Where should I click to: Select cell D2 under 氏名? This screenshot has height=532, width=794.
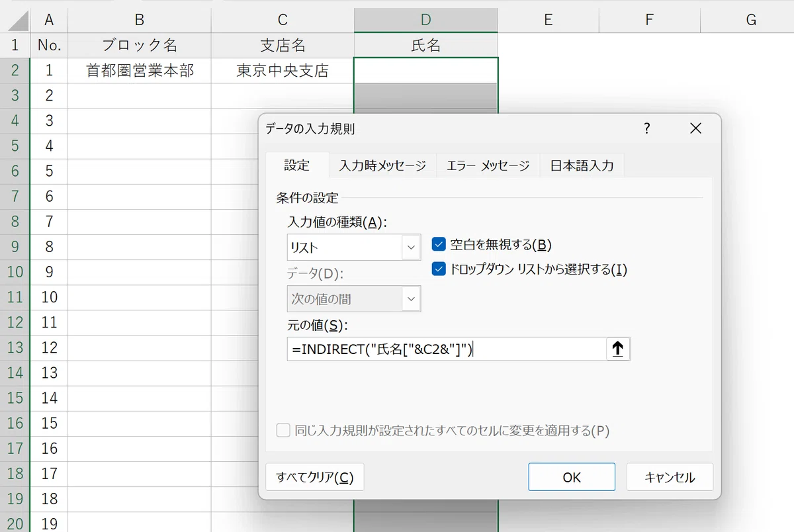[x=426, y=70]
